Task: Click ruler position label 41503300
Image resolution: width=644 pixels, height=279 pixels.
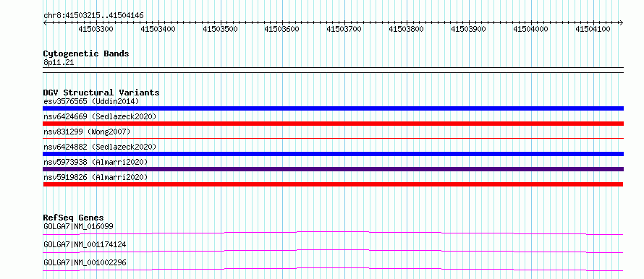Action: coord(96,29)
